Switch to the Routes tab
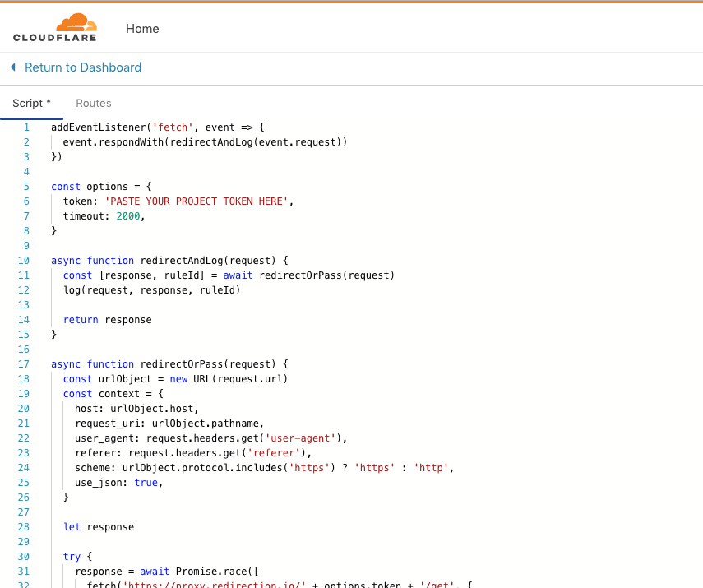Screen dimensions: 703x588 [x=93, y=103]
